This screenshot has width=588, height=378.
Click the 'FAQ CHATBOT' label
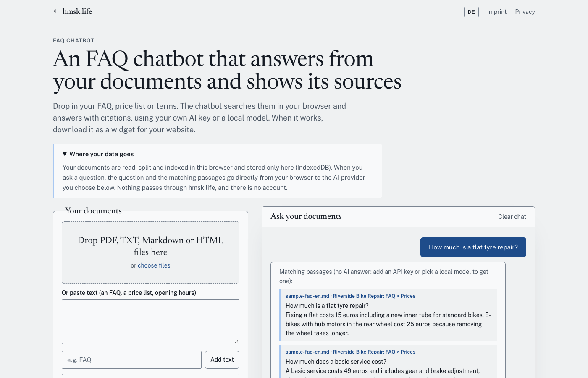click(73, 41)
